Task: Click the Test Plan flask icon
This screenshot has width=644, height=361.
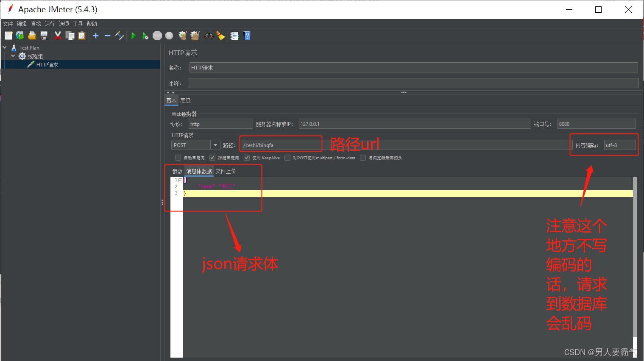Action: coord(14,48)
